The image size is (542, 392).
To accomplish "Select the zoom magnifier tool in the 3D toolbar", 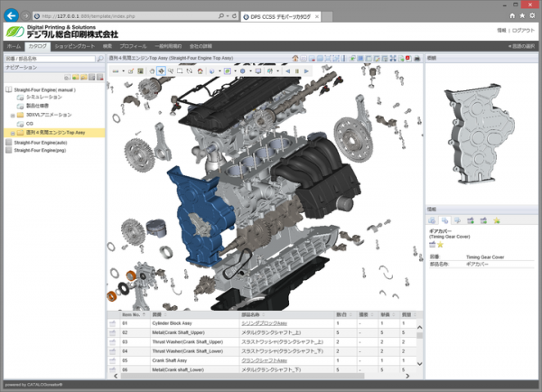I will (x=171, y=71).
